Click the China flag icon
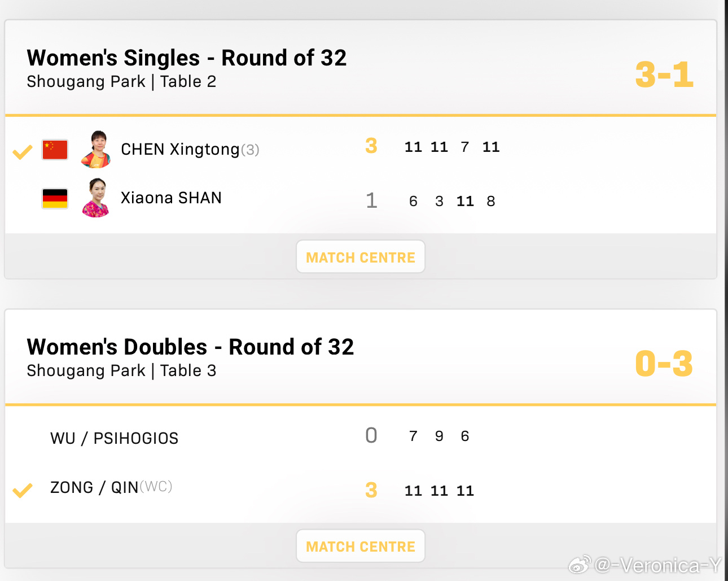Viewport: 728px width, 581px height. point(55,150)
